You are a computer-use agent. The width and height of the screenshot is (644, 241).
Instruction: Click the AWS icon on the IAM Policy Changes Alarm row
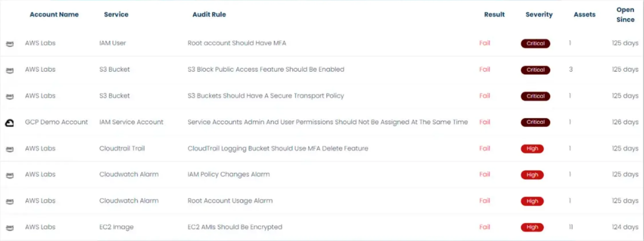[x=10, y=175]
